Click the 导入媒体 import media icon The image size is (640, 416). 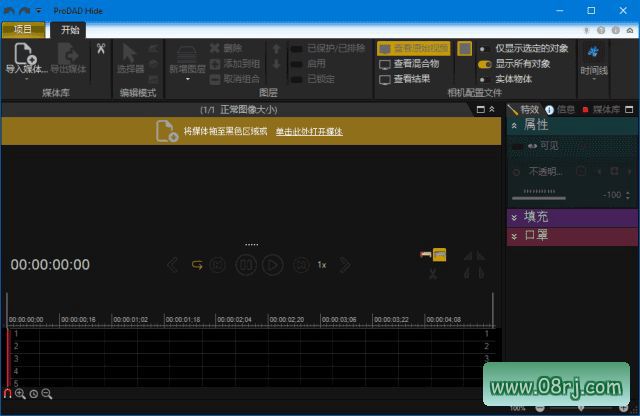click(x=24, y=54)
